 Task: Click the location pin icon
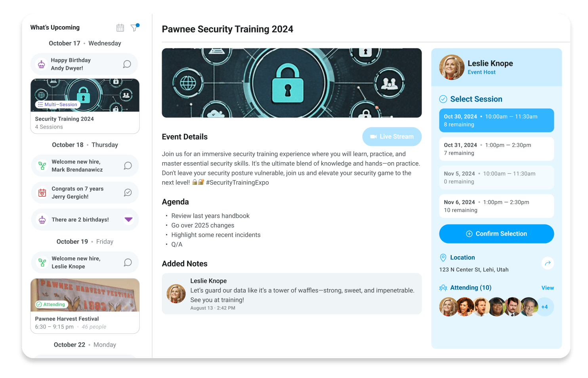pyautogui.click(x=443, y=258)
